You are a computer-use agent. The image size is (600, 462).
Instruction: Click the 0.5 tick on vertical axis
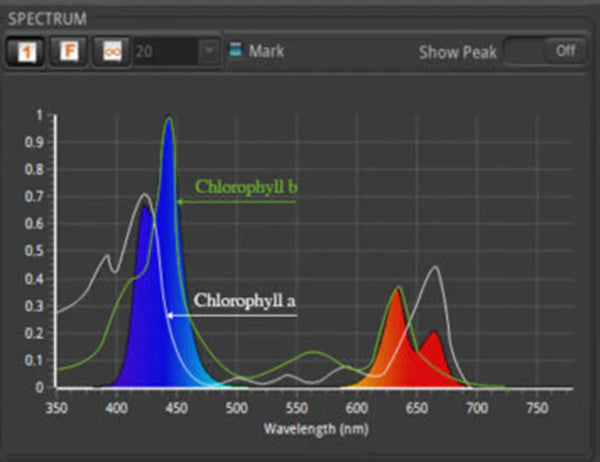(x=39, y=251)
